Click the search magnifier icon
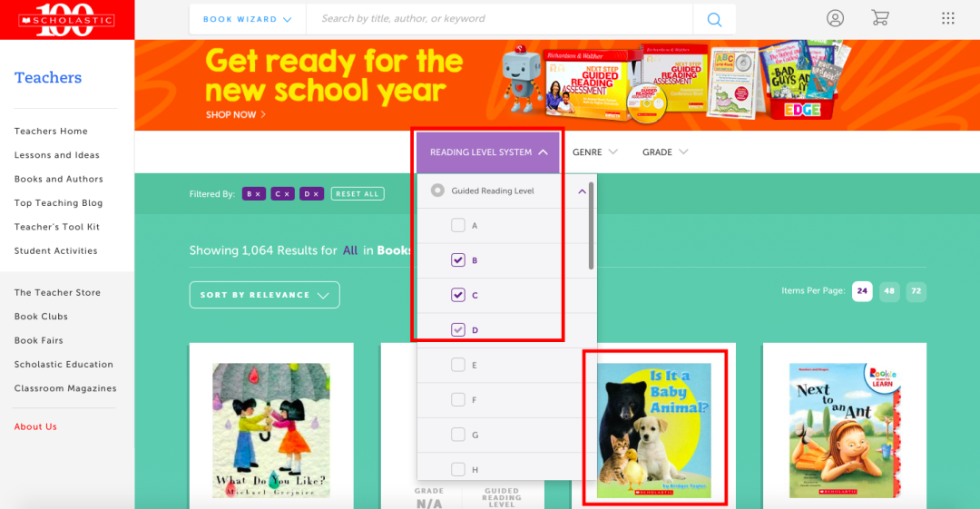The width and height of the screenshot is (980, 509). click(714, 19)
